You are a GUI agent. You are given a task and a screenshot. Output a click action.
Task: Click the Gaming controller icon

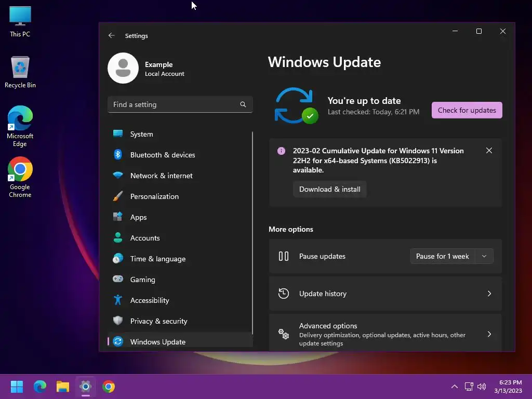(118, 279)
